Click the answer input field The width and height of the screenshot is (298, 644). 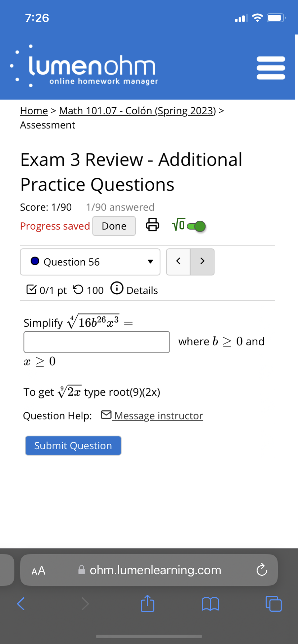(96, 342)
